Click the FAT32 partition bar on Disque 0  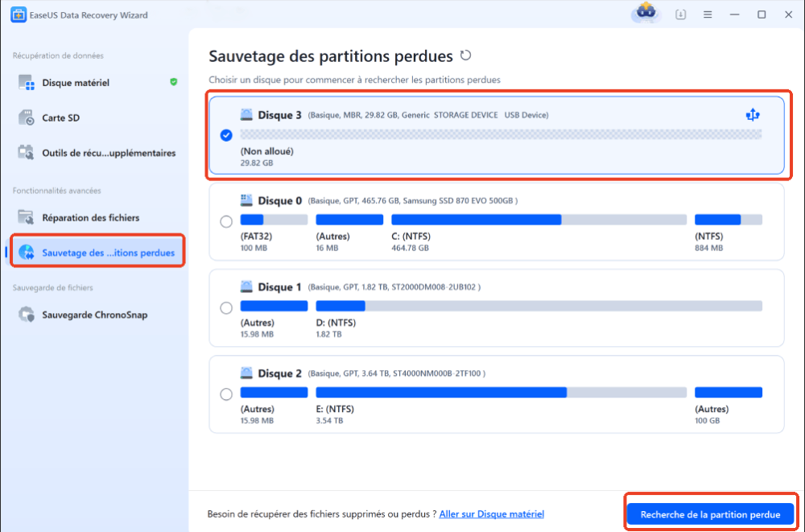[x=274, y=220]
